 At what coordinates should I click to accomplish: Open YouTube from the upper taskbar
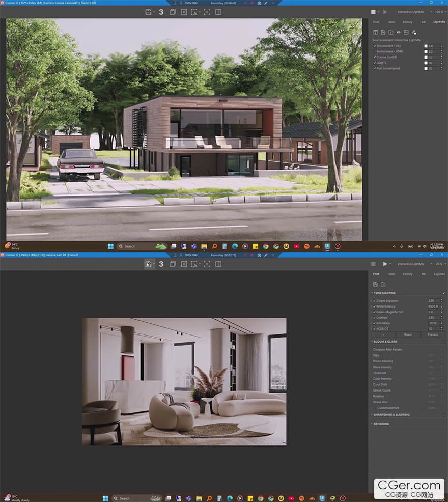tap(296, 246)
